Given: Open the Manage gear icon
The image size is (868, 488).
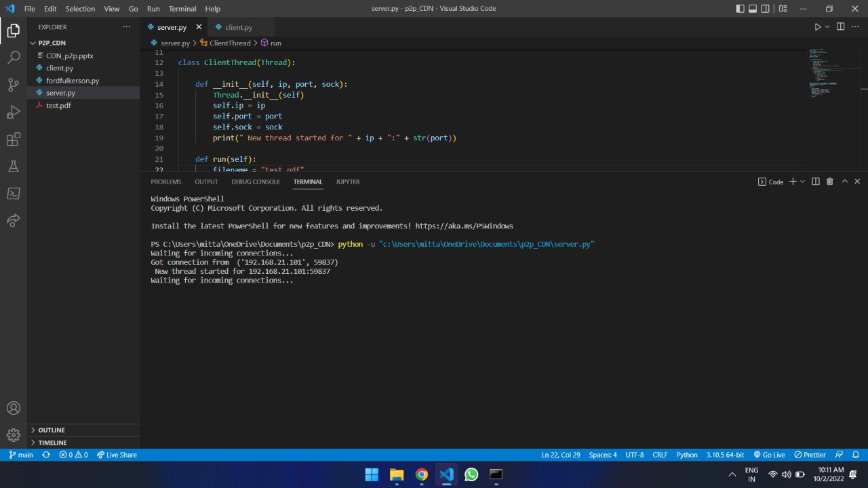Looking at the screenshot, I should (14, 435).
